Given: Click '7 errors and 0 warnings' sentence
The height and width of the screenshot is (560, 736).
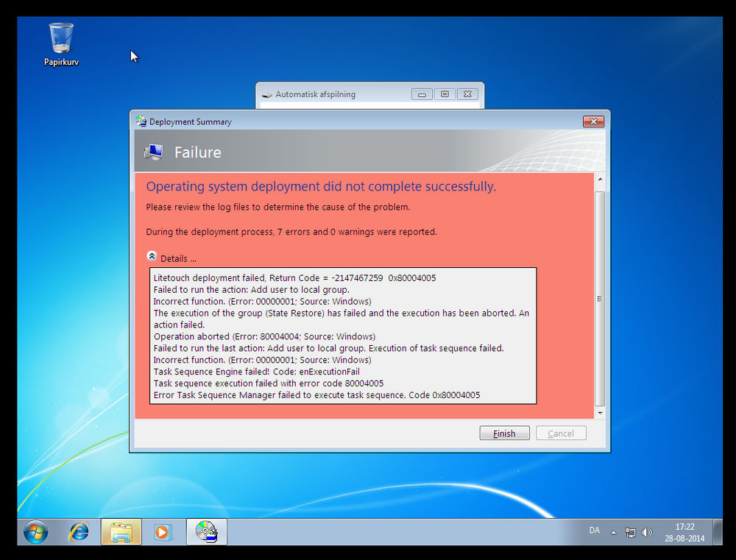Looking at the screenshot, I should point(291,232).
